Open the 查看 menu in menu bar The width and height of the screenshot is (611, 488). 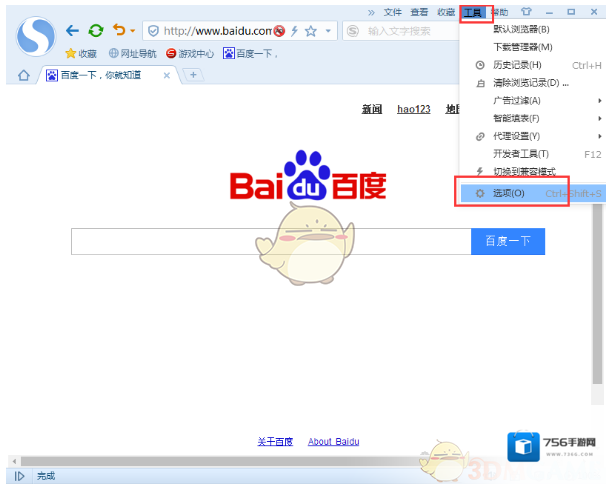(x=419, y=12)
